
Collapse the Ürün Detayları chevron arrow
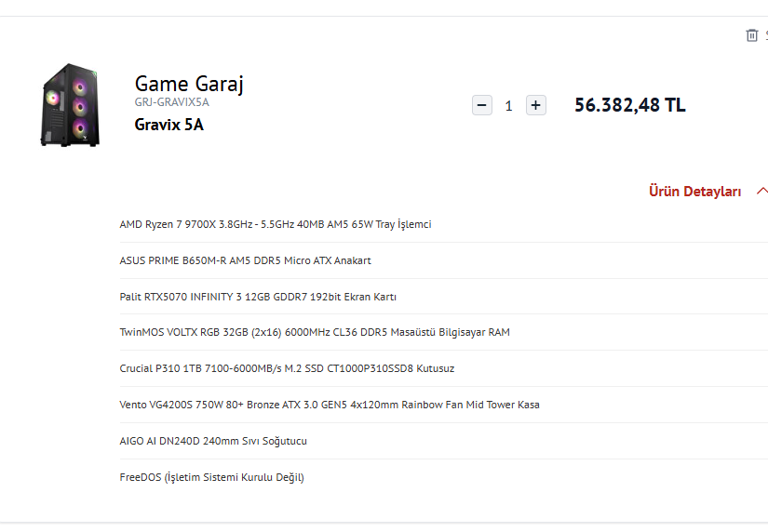click(x=761, y=191)
